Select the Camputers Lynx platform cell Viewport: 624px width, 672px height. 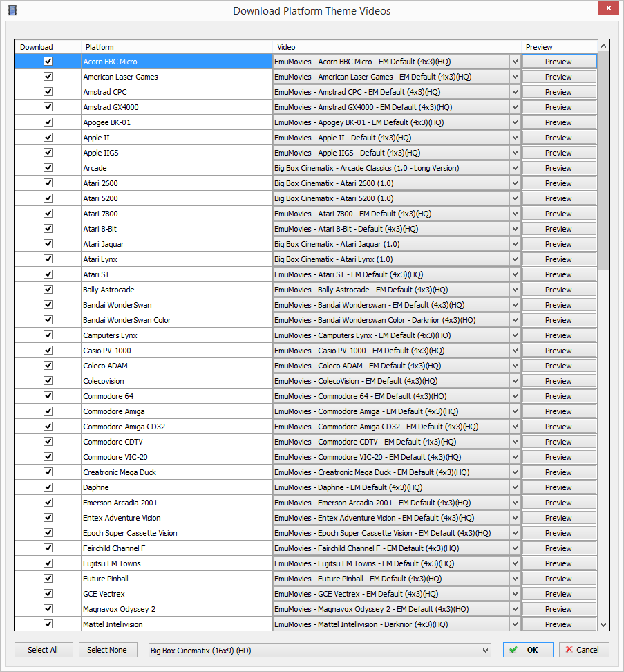click(x=177, y=335)
